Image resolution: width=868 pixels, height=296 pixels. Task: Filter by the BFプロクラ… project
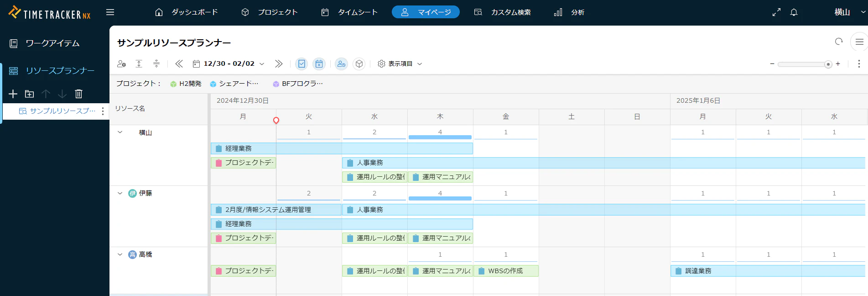(297, 84)
